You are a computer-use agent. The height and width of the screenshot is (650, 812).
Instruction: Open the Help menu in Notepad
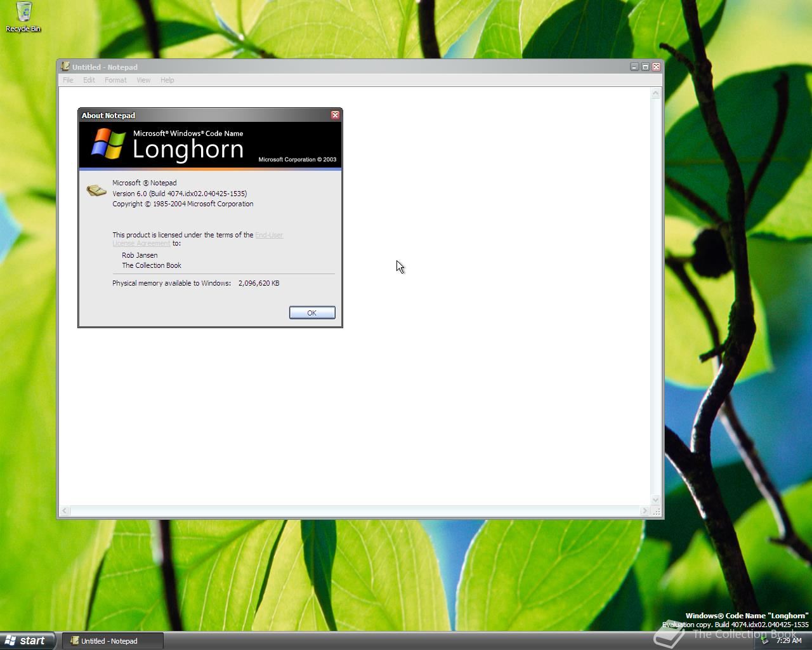167,80
